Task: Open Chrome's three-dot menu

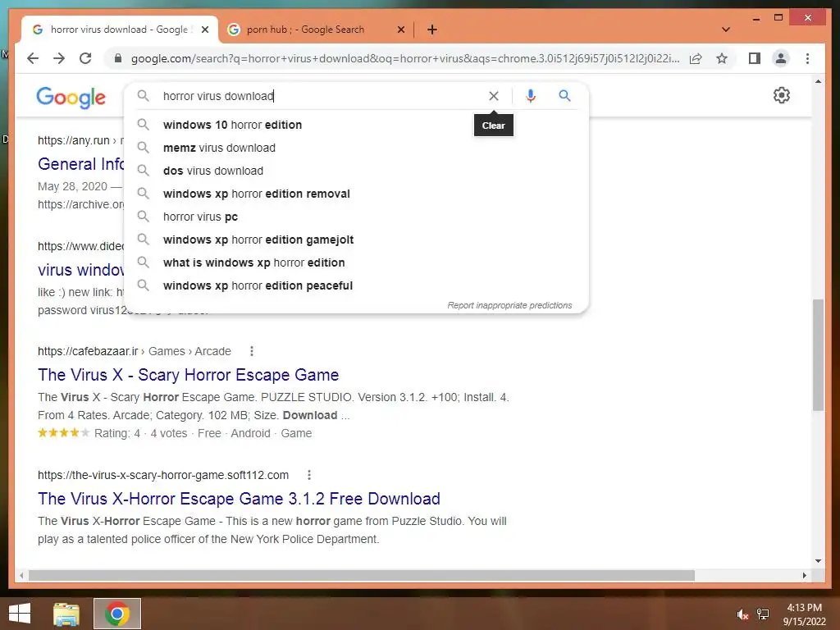Action: click(x=807, y=58)
